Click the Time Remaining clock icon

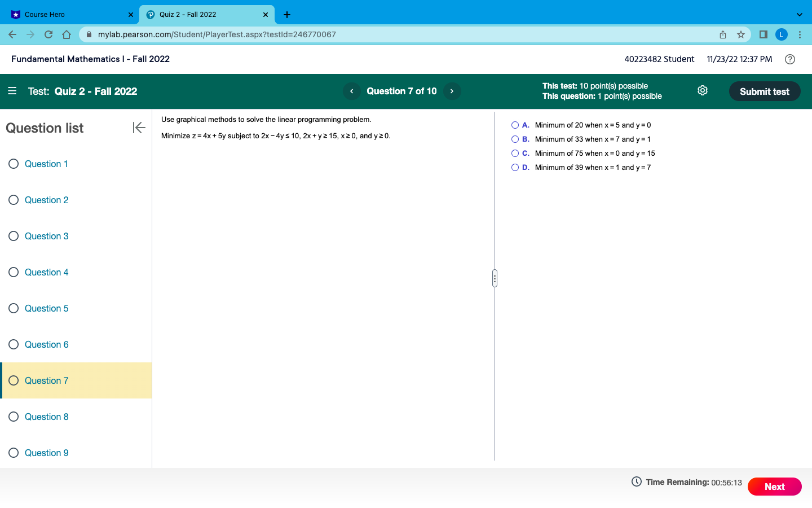tap(636, 482)
